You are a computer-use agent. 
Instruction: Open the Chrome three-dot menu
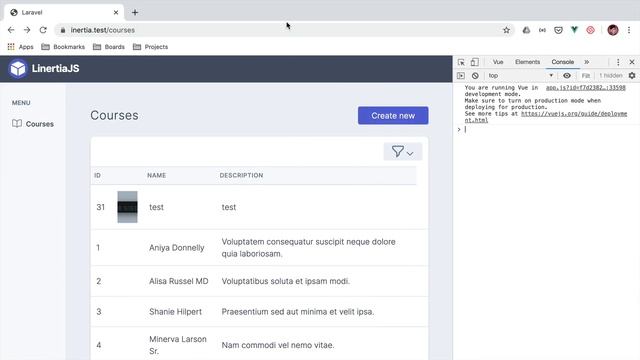click(x=629, y=30)
